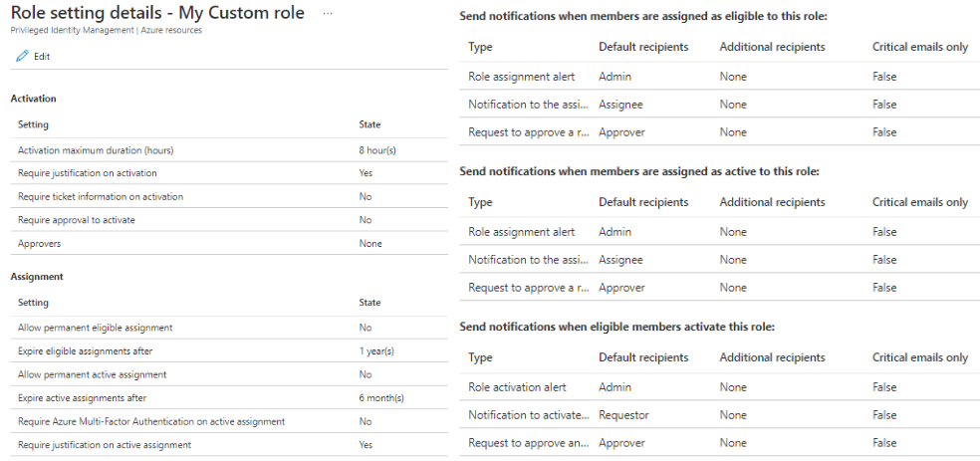980x461 pixels.
Task: Open the ellipsis menu beside the page title
Action: point(328,12)
